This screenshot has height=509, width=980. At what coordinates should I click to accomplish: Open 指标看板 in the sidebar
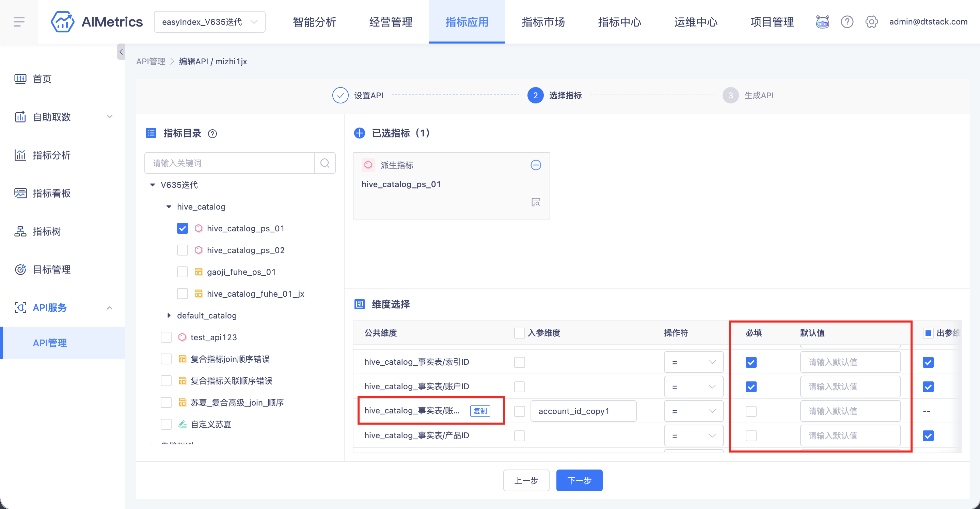tap(51, 193)
